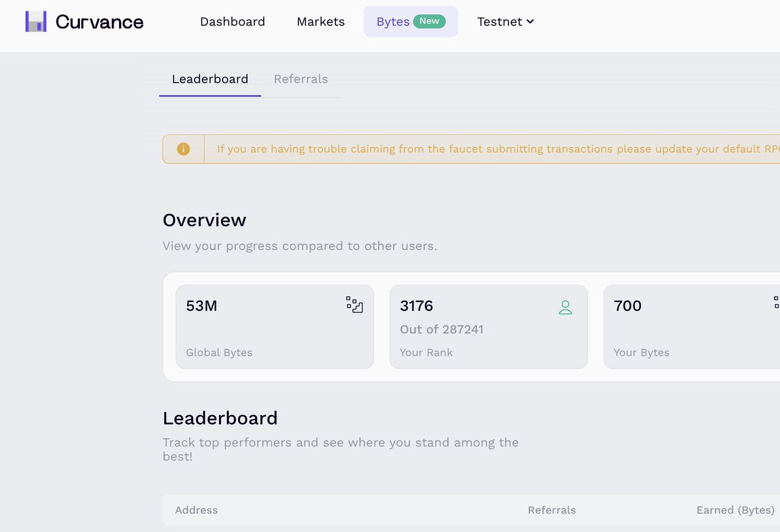
Task: Click the 3176 rank value
Action: (417, 306)
